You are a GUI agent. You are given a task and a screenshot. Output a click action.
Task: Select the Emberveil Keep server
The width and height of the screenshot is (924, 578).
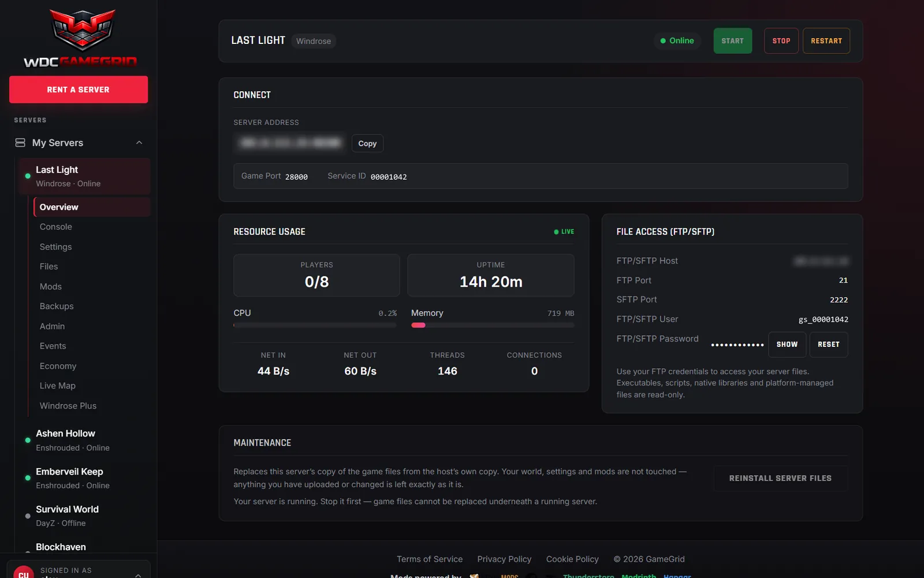(84, 478)
